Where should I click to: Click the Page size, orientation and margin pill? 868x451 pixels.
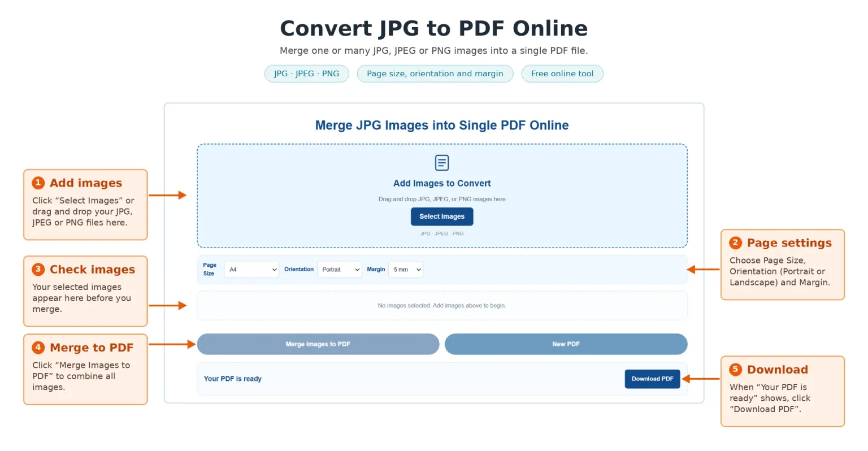[x=435, y=73]
